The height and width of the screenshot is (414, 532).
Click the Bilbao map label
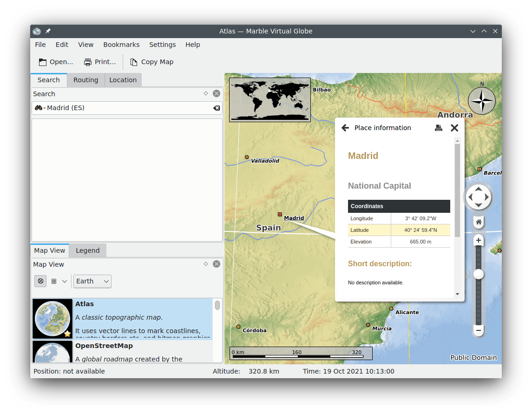point(322,90)
